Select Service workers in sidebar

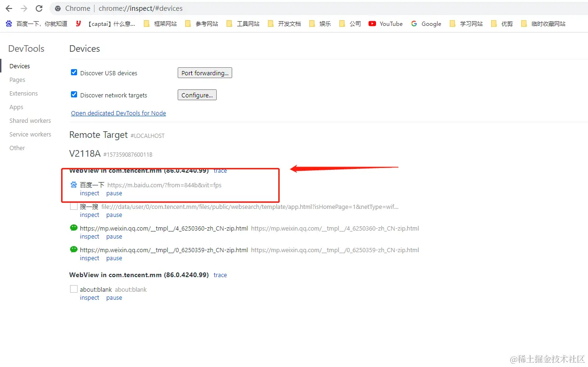(30, 135)
